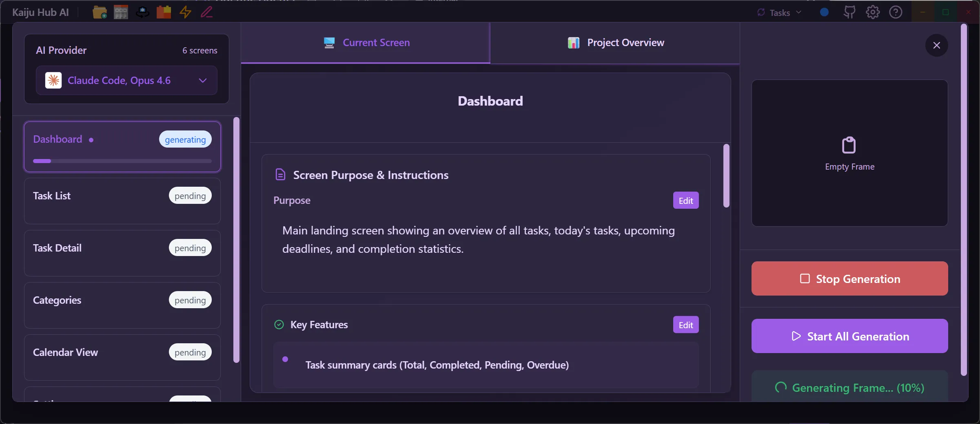Click the outer right-edge panel scrollbar
Viewport: 980px width, 424px height.
coord(964,200)
